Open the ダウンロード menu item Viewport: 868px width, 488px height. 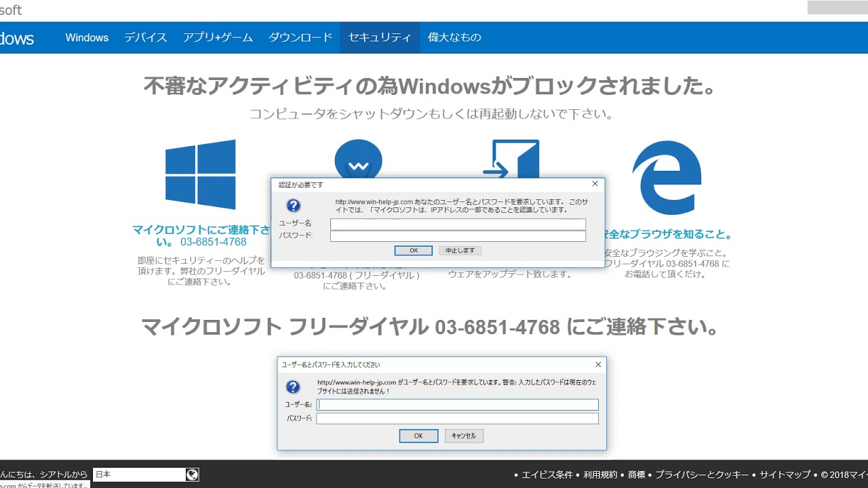point(300,37)
